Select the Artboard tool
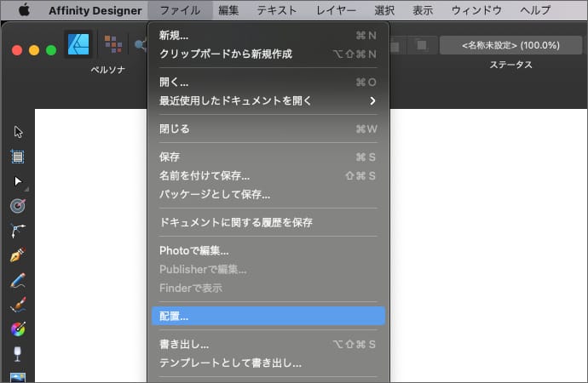 pos(18,157)
